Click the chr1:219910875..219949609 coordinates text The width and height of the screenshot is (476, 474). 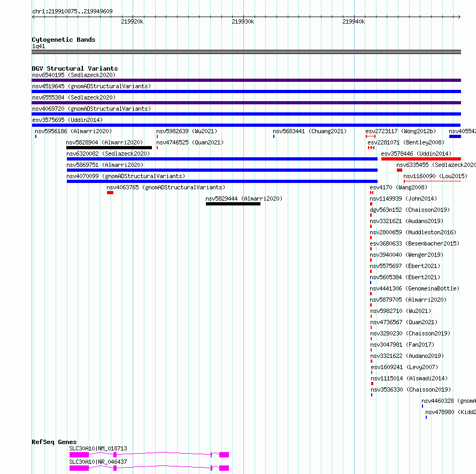(72, 12)
